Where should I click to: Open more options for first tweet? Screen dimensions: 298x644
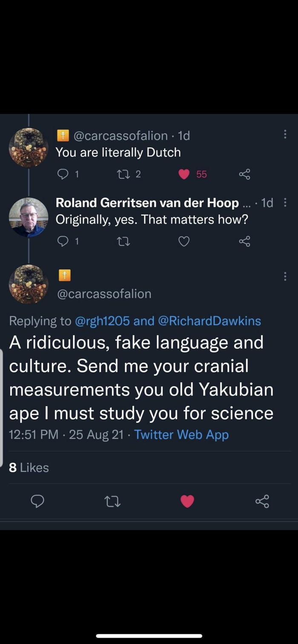tap(285, 134)
